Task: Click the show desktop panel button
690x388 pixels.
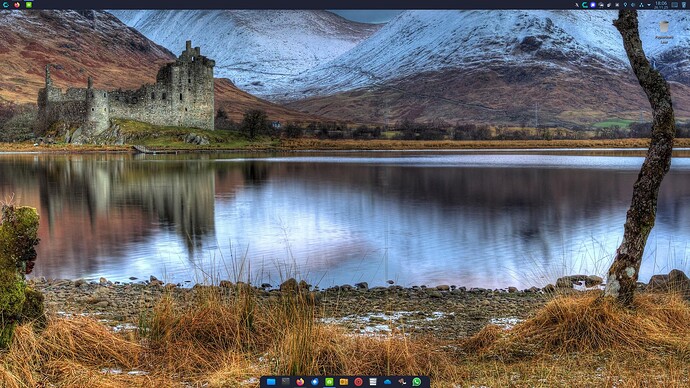Action: coord(675,5)
